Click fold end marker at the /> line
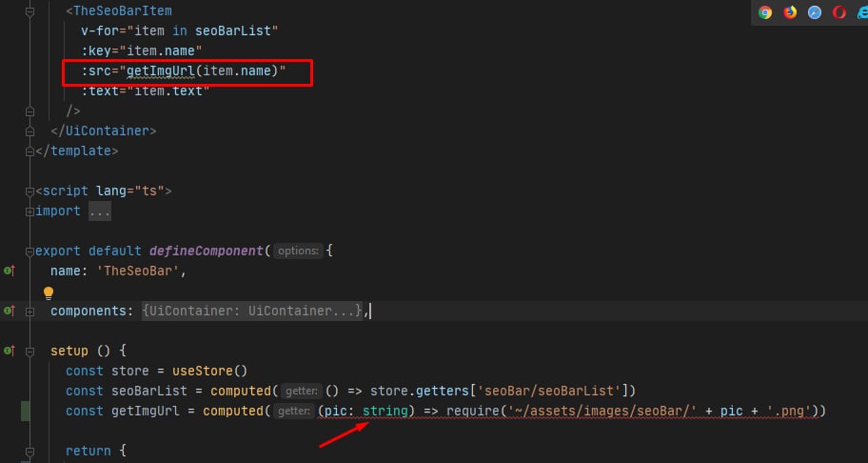Viewport: 868px width, 463px height. (x=30, y=111)
